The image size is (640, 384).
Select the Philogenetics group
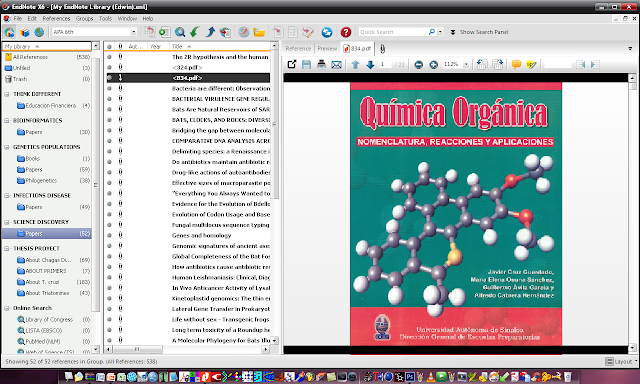click(47, 181)
